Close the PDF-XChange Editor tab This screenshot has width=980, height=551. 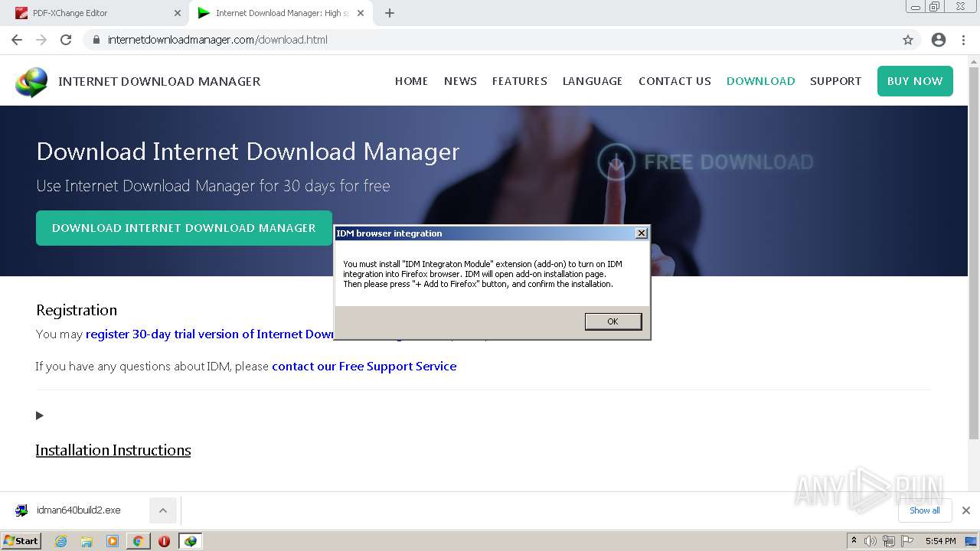[x=178, y=13]
